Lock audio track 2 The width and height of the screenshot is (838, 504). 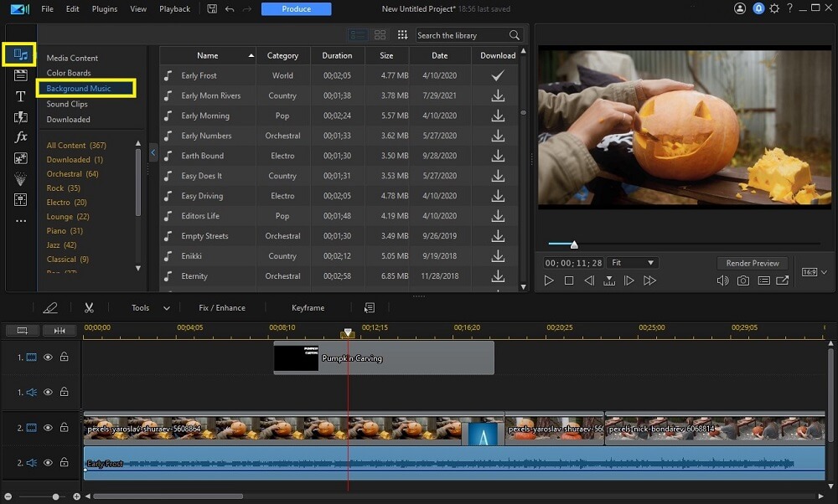65,462
